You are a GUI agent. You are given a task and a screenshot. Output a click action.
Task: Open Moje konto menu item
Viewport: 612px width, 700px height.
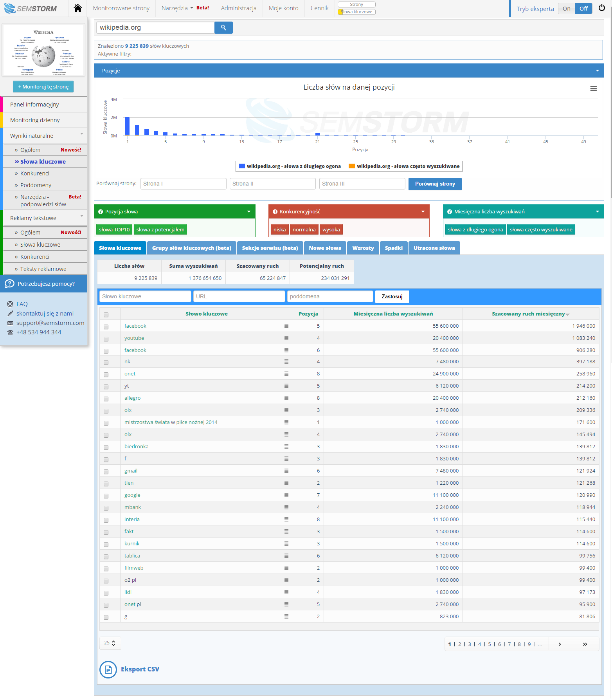coord(283,8)
